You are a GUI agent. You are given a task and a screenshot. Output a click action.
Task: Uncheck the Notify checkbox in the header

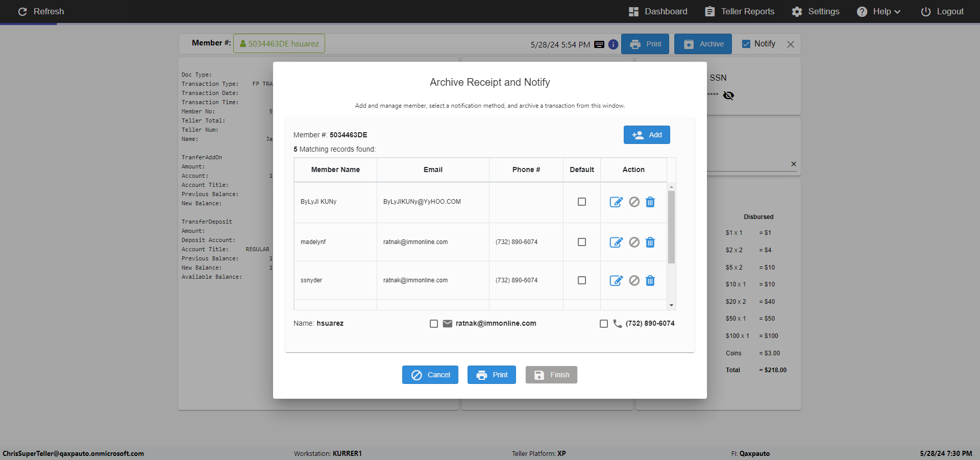coord(746,44)
